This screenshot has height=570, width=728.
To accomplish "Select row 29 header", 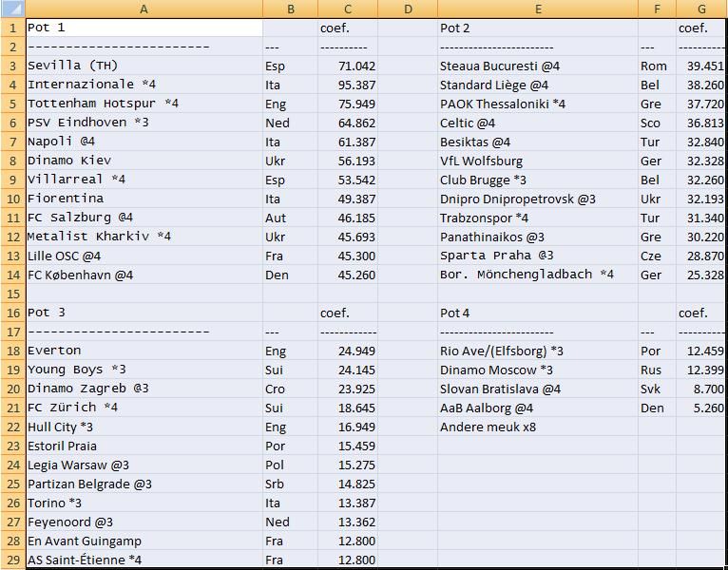I will point(13,560).
